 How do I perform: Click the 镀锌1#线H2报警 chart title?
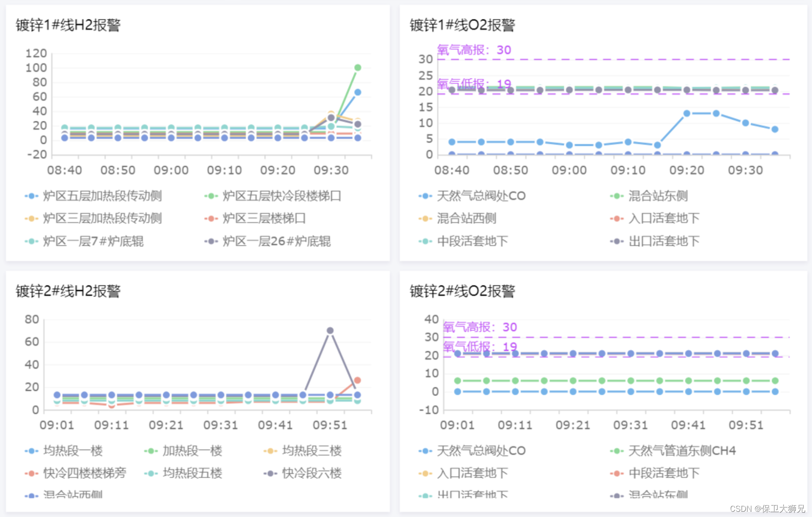tap(68, 25)
